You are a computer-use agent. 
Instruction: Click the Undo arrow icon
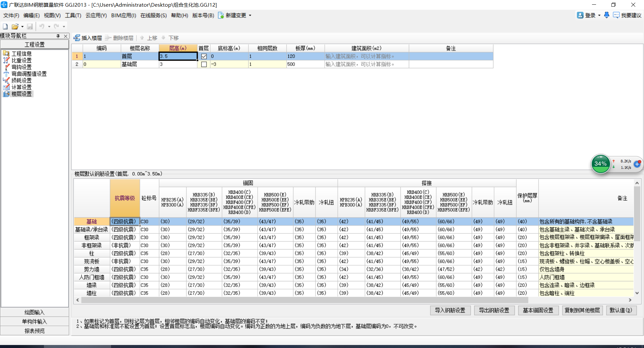click(x=42, y=26)
